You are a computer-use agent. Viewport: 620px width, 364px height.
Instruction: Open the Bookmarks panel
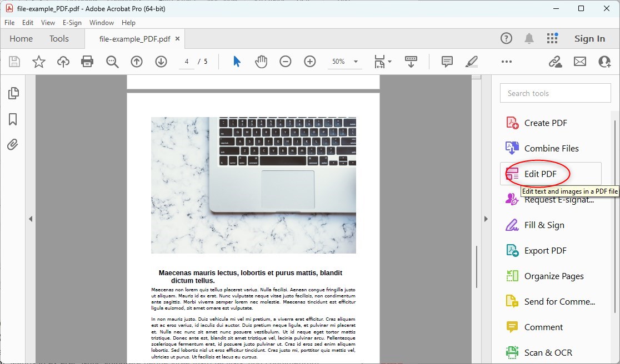tap(12, 119)
